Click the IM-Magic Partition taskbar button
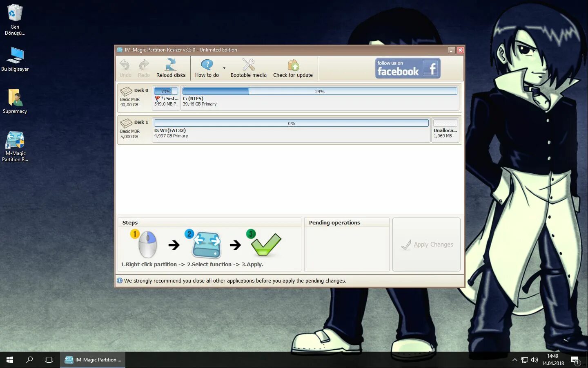Image resolution: width=588 pixels, height=368 pixels. 93,360
